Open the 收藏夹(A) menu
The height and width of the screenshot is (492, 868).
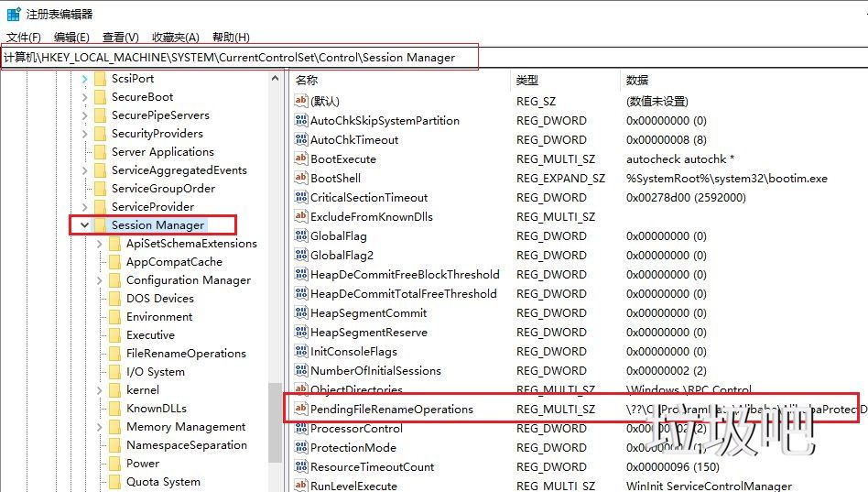[175, 38]
